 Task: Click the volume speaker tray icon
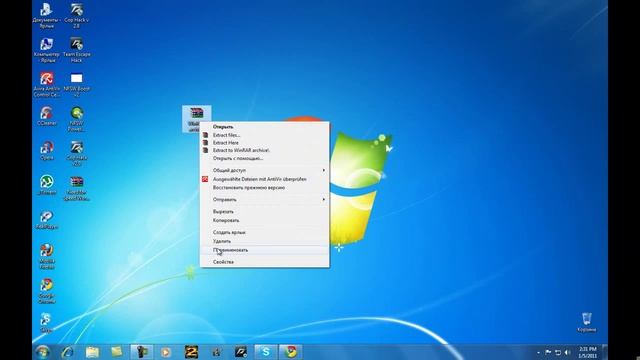(x=567, y=352)
